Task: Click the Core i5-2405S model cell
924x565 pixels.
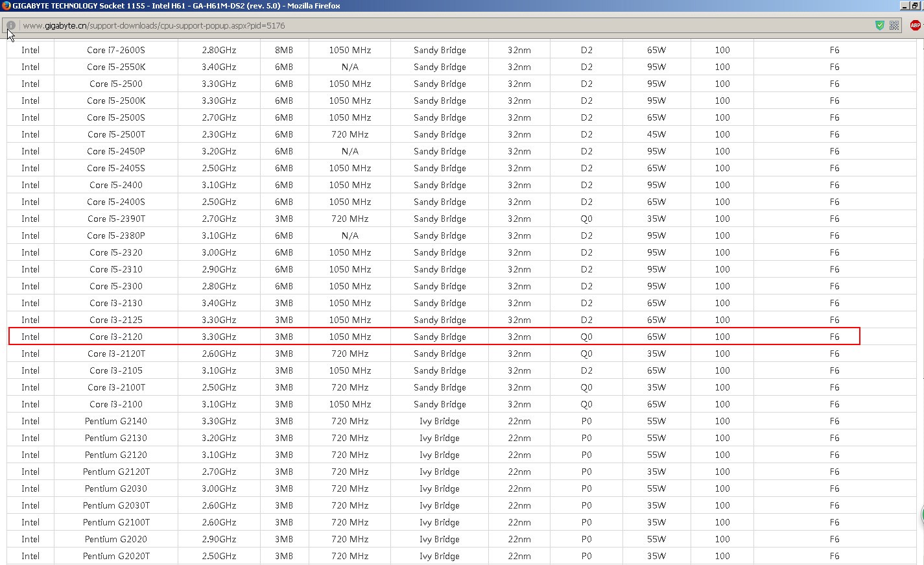Action: pos(116,168)
